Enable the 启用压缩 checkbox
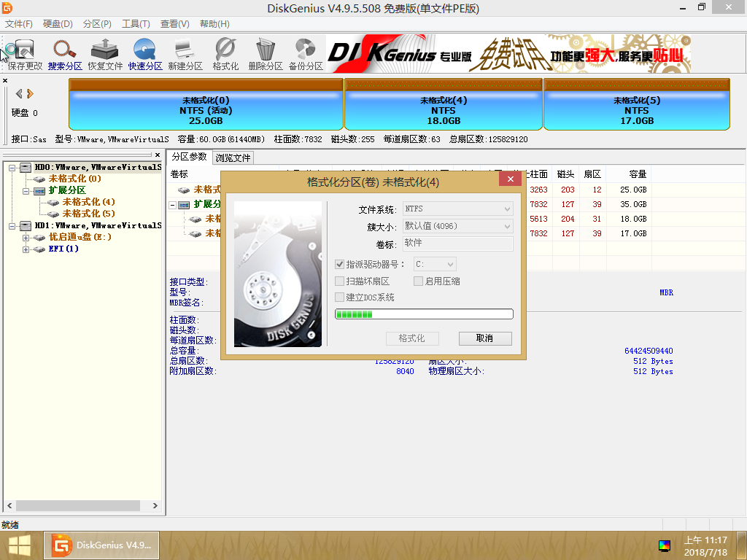747x560 pixels. pyautogui.click(x=419, y=281)
